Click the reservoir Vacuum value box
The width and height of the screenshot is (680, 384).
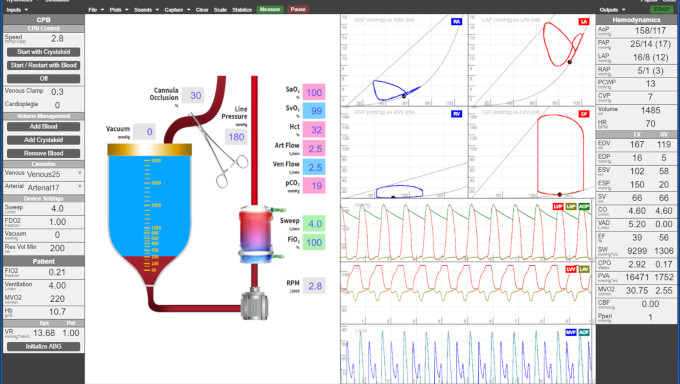coord(144,132)
